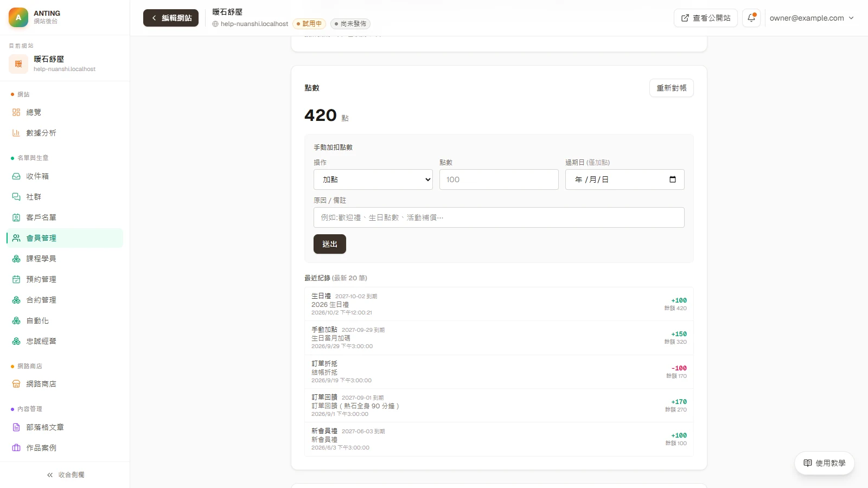Click 420 點 balance value
868x488 pixels.
[327, 115]
